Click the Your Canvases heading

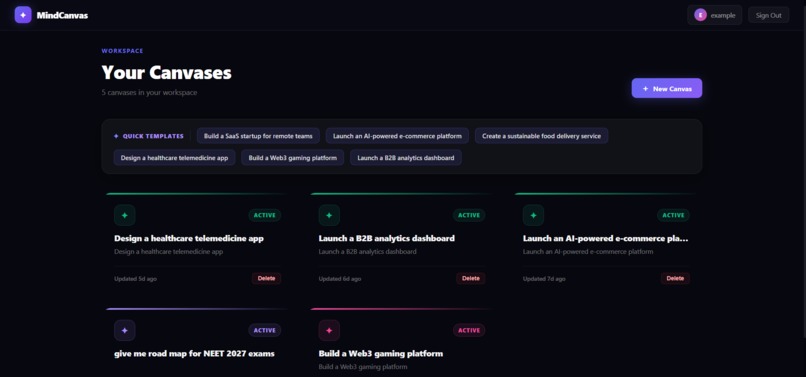(167, 73)
